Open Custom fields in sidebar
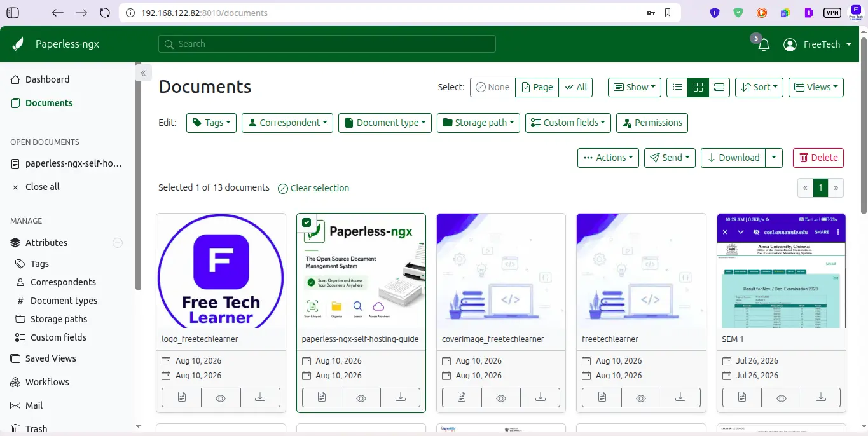 [58, 337]
